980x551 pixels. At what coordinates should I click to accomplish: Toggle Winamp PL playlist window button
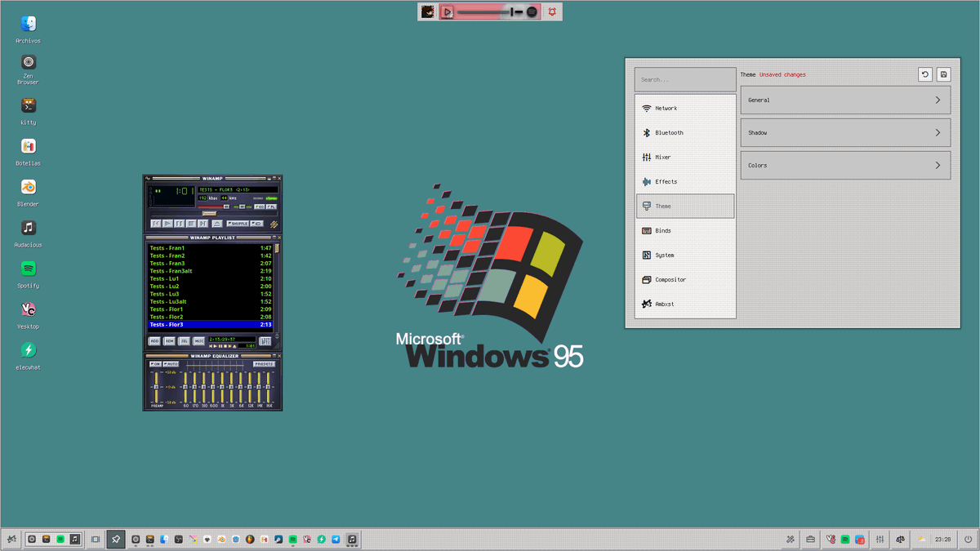271,207
